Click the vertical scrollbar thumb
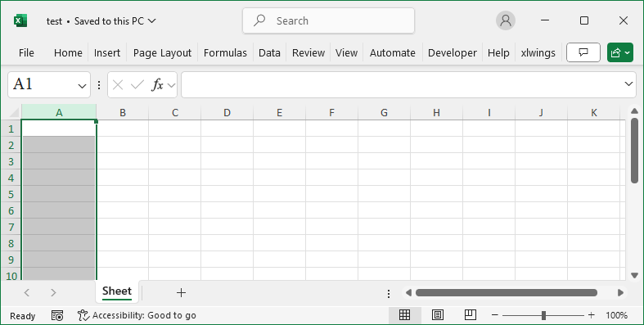The height and width of the screenshot is (325, 644). click(x=634, y=150)
